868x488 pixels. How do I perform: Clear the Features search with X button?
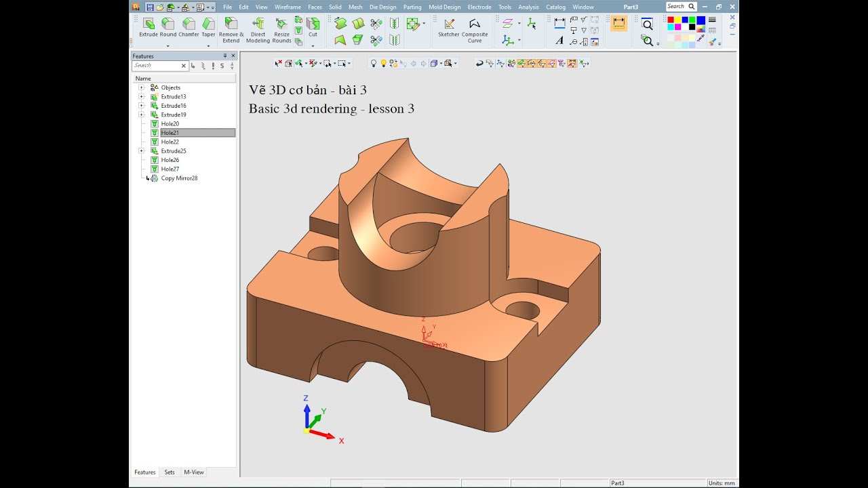tap(183, 66)
